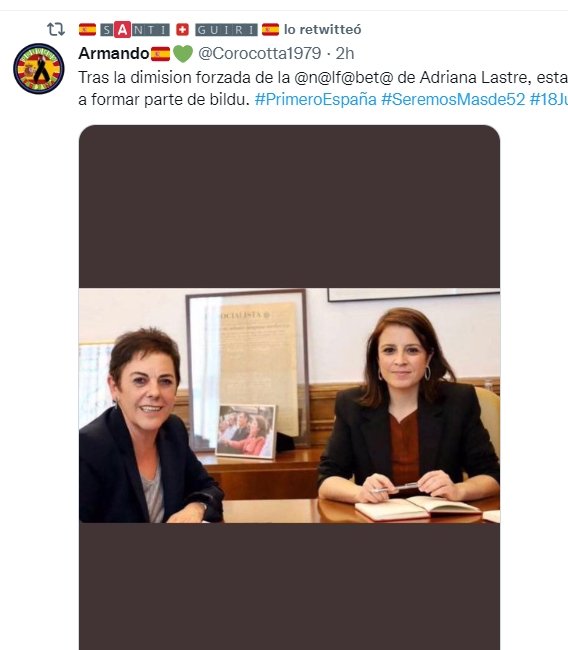Viewport: 568px width, 650px height.
Task: Click the 'lo retwitteó' label
Action: 323,29
